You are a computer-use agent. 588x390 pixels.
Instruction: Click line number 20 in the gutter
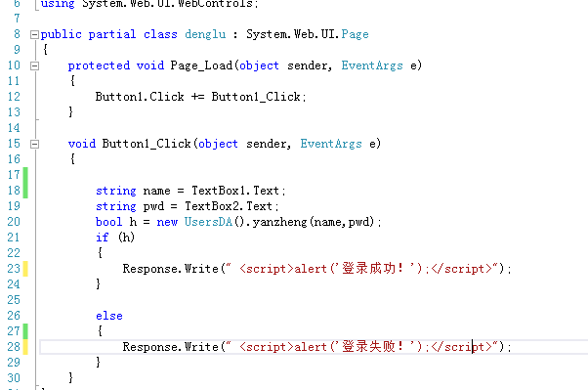coord(14,222)
